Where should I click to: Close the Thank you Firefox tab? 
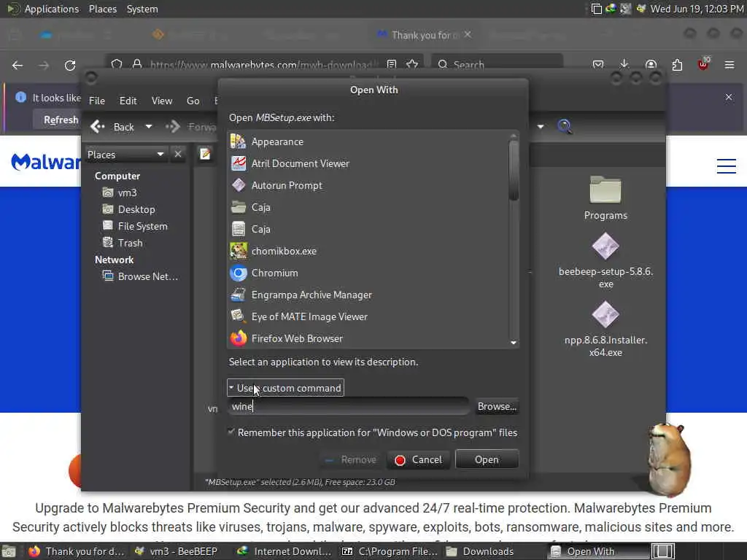[x=468, y=35]
